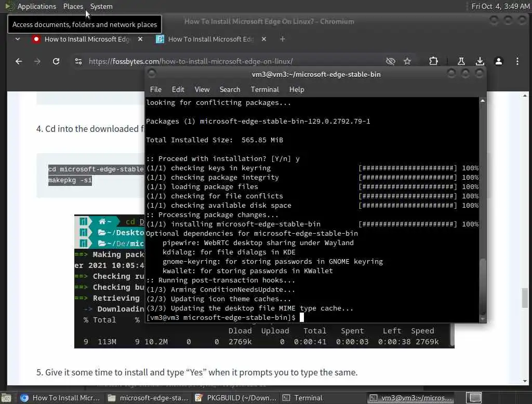The width and height of the screenshot is (532, 404).
Task: Click the 'cd microsoft-edge-stable' code line
Action: pyautogui.click(x=96, y=169)
